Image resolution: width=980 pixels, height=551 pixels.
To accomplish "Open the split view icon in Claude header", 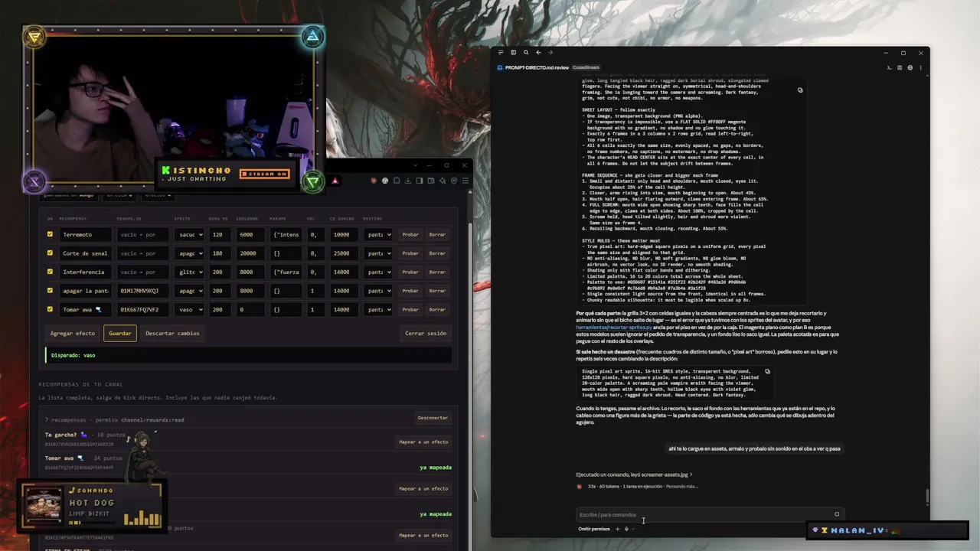I will [x=900, y=67].
